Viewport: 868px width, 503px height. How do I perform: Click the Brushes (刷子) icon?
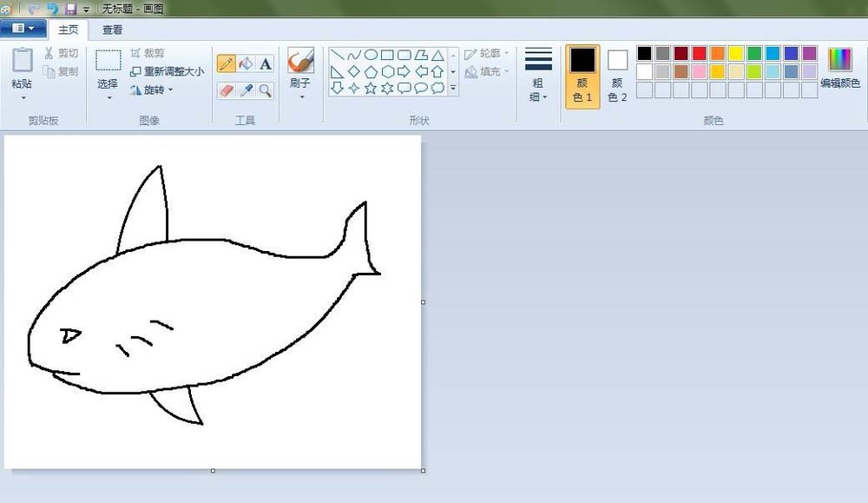(300, 61)
